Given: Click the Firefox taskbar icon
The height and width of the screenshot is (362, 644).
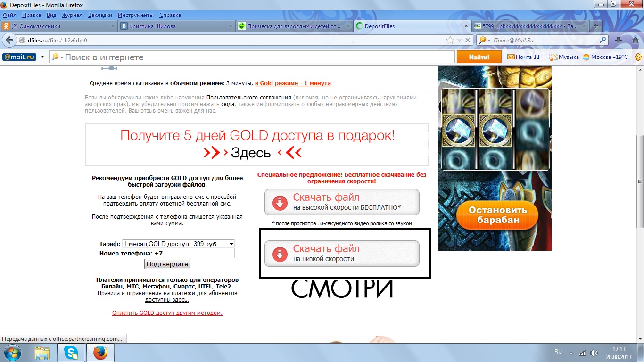Looking at the screenshot, I should tap(100, 353).
